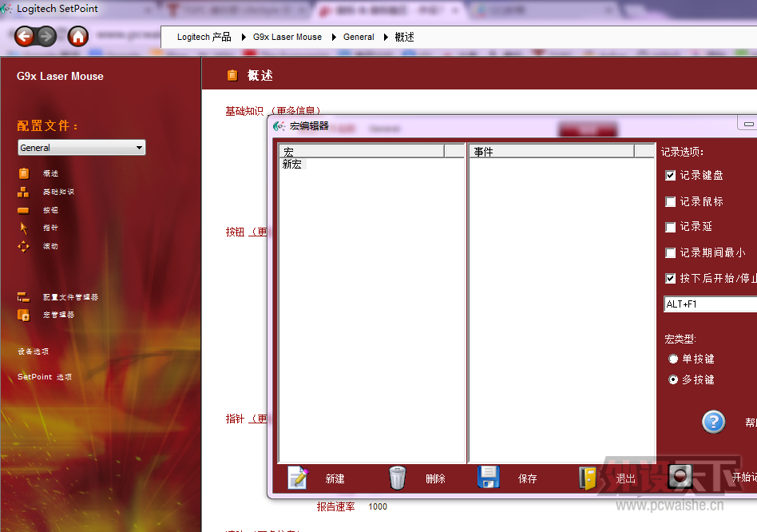Screen dimensions: 757x532
Task: Open the SetPoint home page icon
Action: click(77, 36)
